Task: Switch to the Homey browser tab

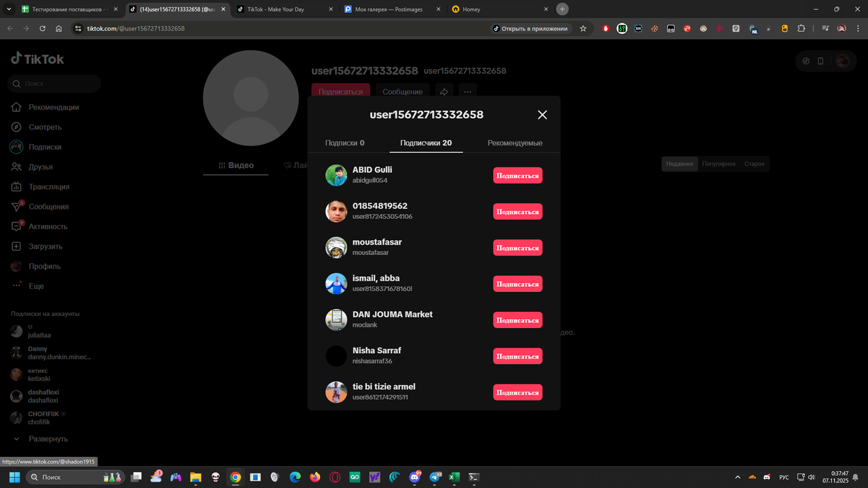Action: point(500,9)
